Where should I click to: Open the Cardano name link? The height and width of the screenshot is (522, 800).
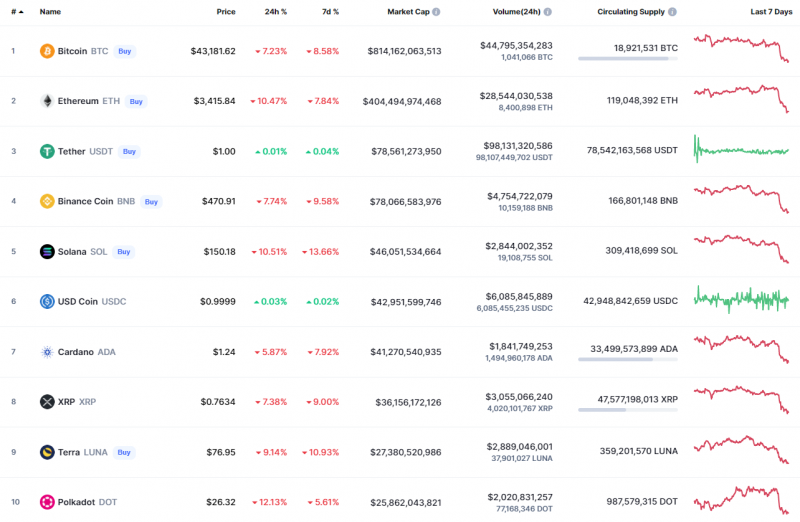(76, 352)
